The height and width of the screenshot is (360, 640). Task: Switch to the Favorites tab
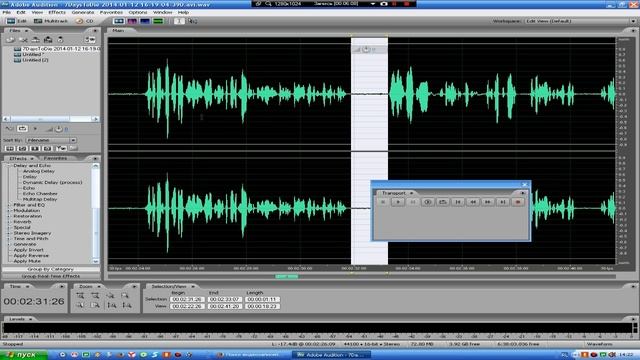(x=55, y=158)
